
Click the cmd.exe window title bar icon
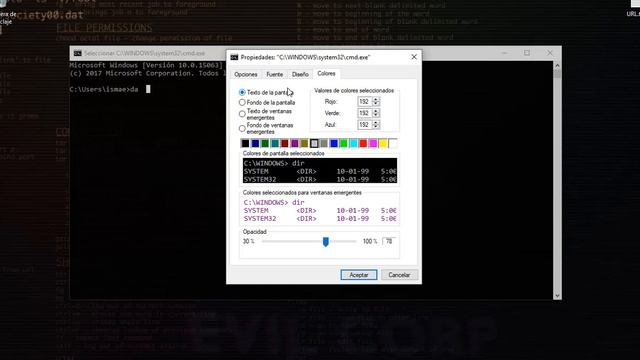click(78, 53)
